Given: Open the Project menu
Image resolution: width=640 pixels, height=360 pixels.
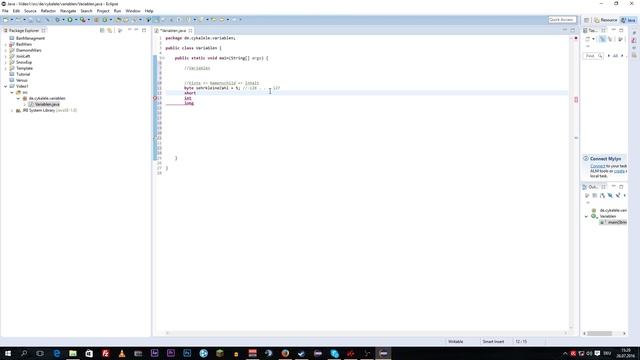Looking at the screenshot, I should tap(103, 11).
